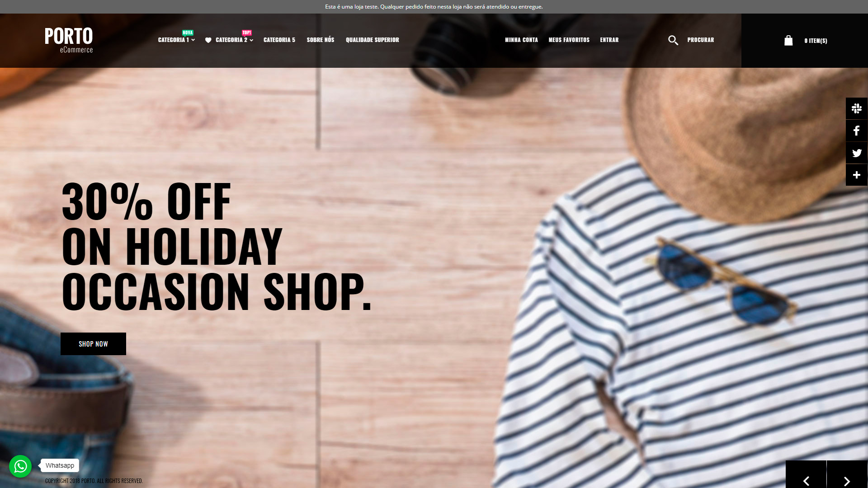Share via the Facebook icon
This screenshot has height=488, width=868.
(857, 131)
